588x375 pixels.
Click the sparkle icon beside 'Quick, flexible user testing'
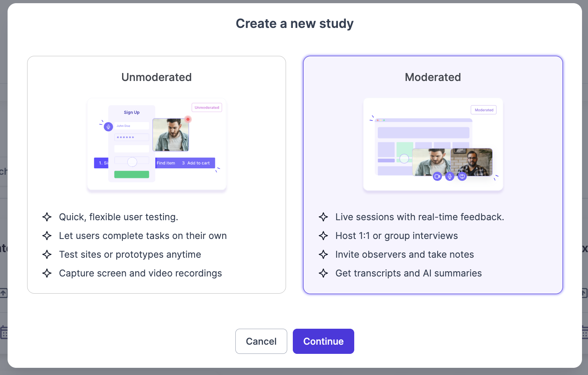click(47, 217)
